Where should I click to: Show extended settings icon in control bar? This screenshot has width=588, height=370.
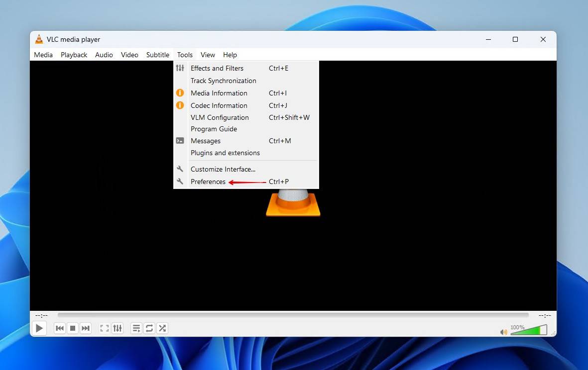[x=118, y=328]
